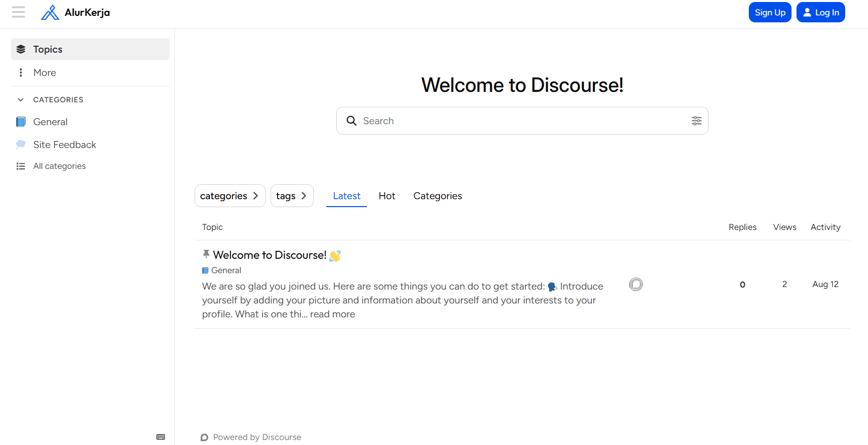
Task: Sort topics by Replies column
Action: (x=742, y=227)
